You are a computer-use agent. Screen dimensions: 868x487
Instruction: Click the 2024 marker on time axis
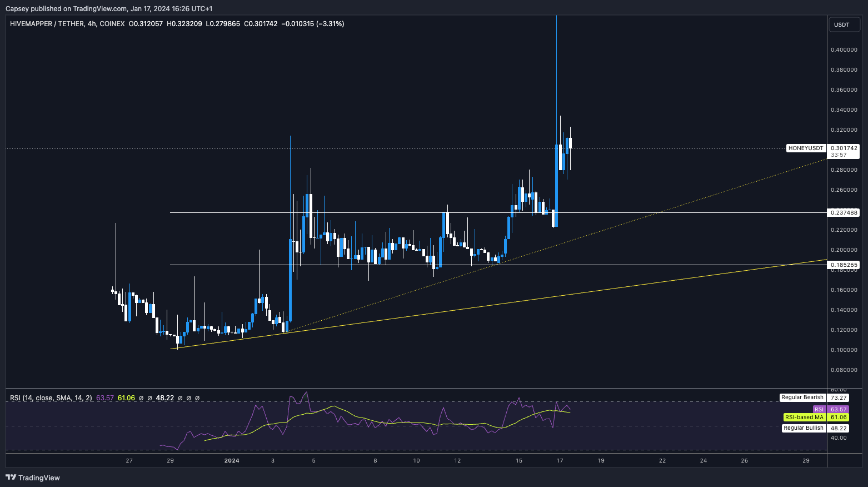tap(232, 460)
